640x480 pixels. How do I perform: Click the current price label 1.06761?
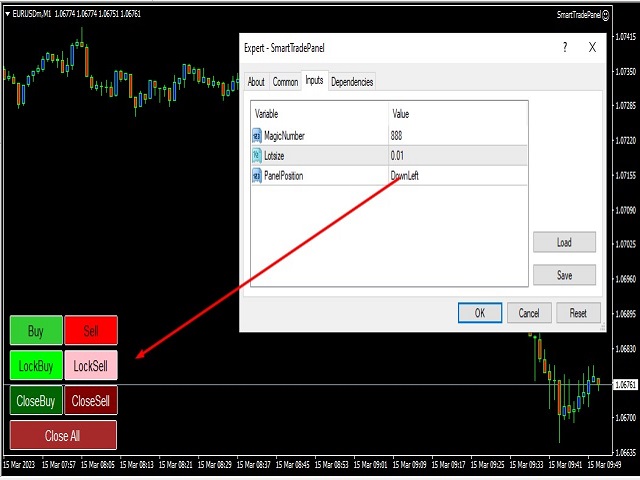pos(625,385)
